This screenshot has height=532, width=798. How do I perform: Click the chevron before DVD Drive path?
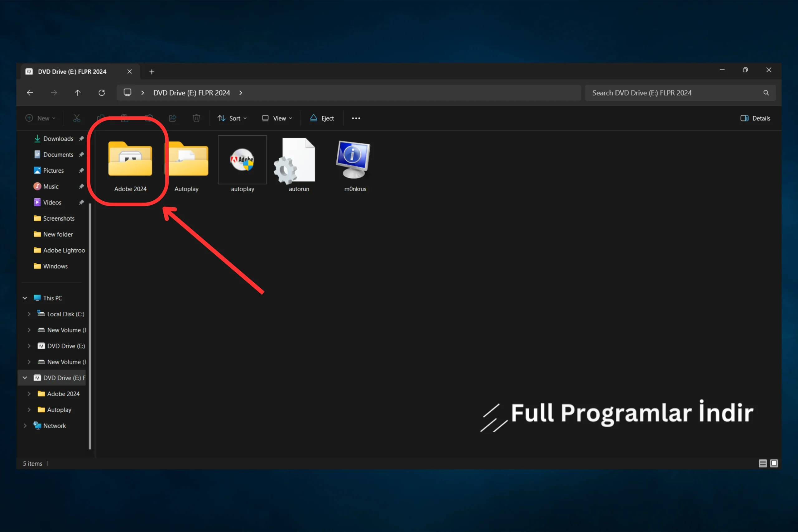142,93
